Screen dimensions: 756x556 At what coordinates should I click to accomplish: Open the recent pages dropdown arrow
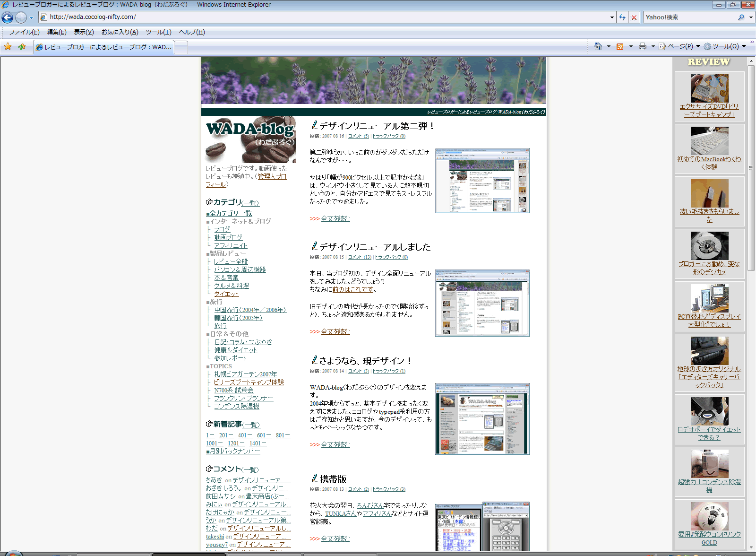[x=31, y=18]
